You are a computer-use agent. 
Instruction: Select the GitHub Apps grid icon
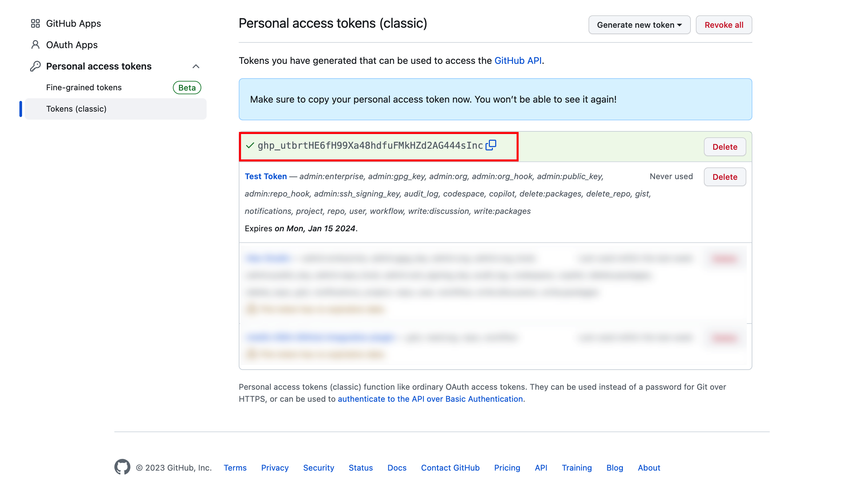point(35,23)
